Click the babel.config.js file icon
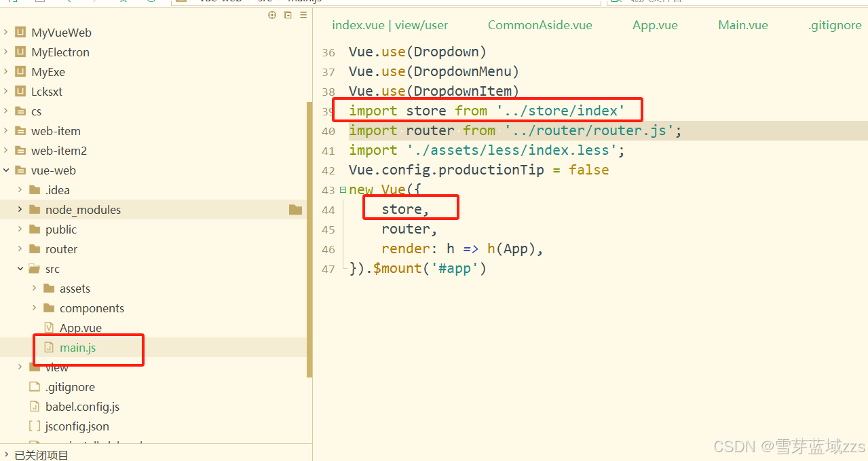This screenshot has height=461, width=868. point(35,407)
